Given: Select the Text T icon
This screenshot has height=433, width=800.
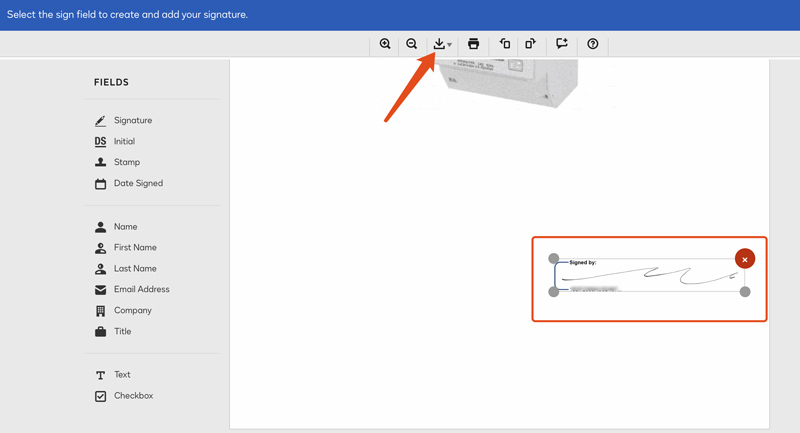Looking at the screenshot, I should [x=101, y=375].
